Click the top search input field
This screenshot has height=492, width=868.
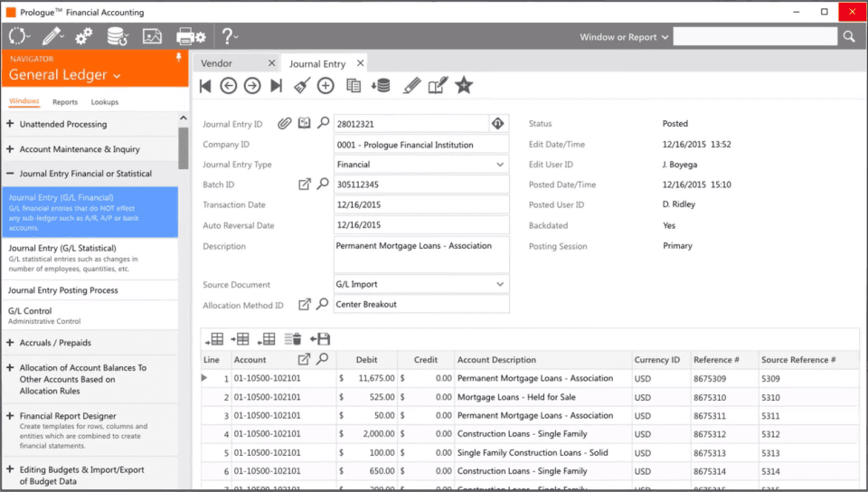[755, 36]
